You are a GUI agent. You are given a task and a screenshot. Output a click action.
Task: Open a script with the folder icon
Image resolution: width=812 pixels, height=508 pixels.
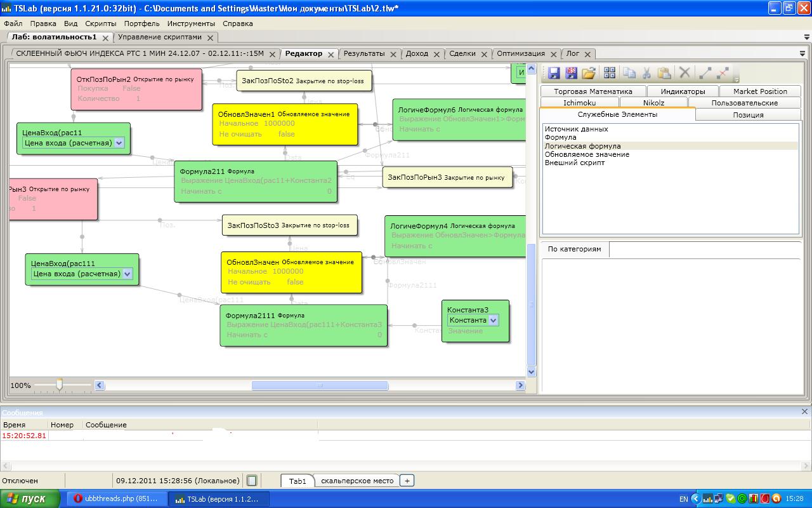[x=589, y=73]
